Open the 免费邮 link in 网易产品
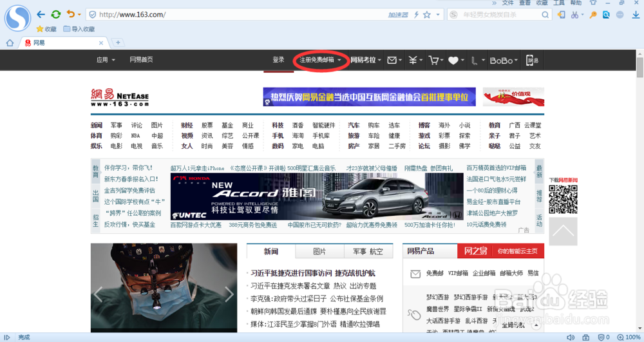This screenshot has width=644, height=342. 435,273
